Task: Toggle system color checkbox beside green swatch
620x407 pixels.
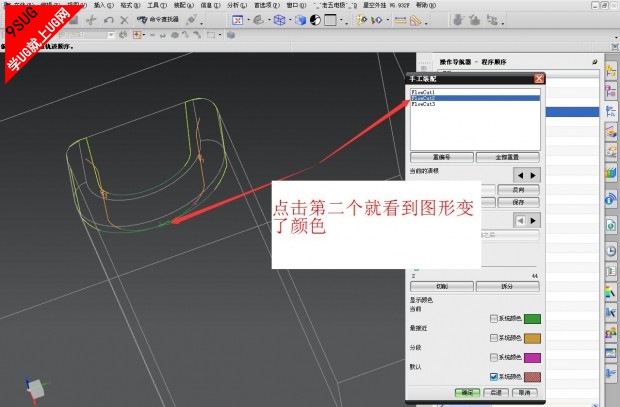Action: [493, 318]
